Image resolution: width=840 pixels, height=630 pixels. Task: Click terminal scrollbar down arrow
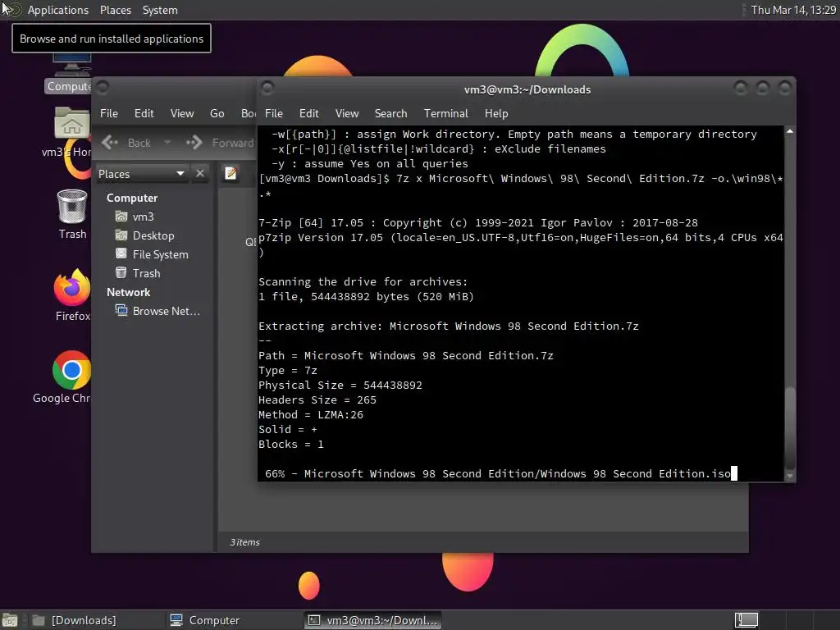coord(790,476)
